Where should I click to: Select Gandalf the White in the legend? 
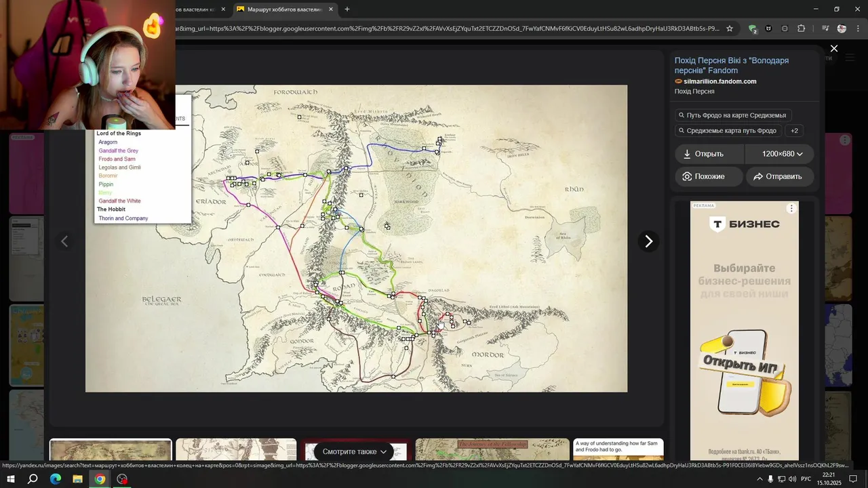(x=119, y=201)
